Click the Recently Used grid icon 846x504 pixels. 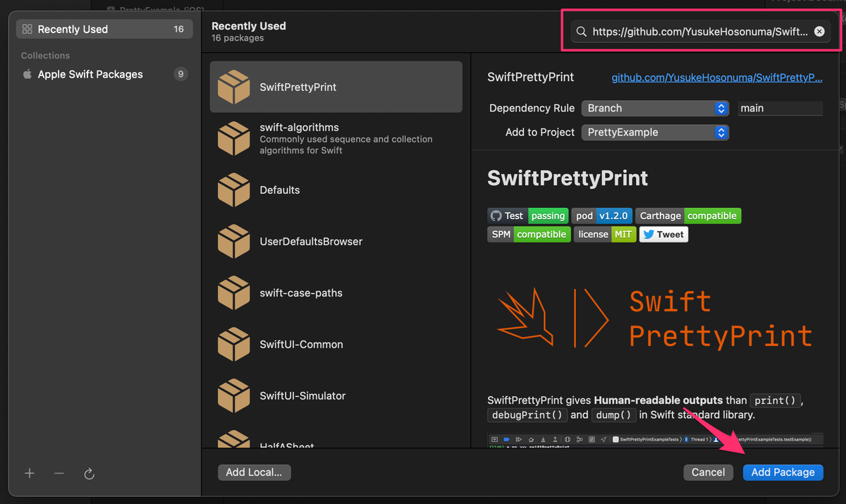27,29
